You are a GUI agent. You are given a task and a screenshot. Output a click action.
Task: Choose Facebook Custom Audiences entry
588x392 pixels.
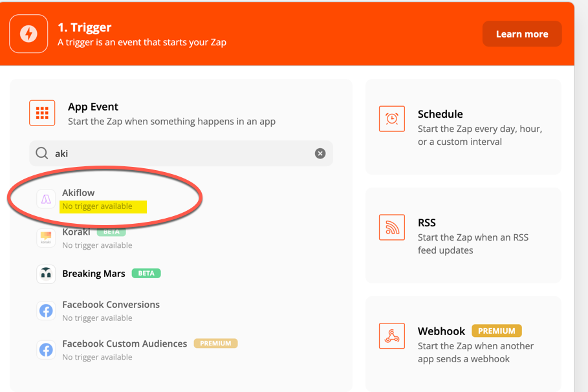click(124, 343)
